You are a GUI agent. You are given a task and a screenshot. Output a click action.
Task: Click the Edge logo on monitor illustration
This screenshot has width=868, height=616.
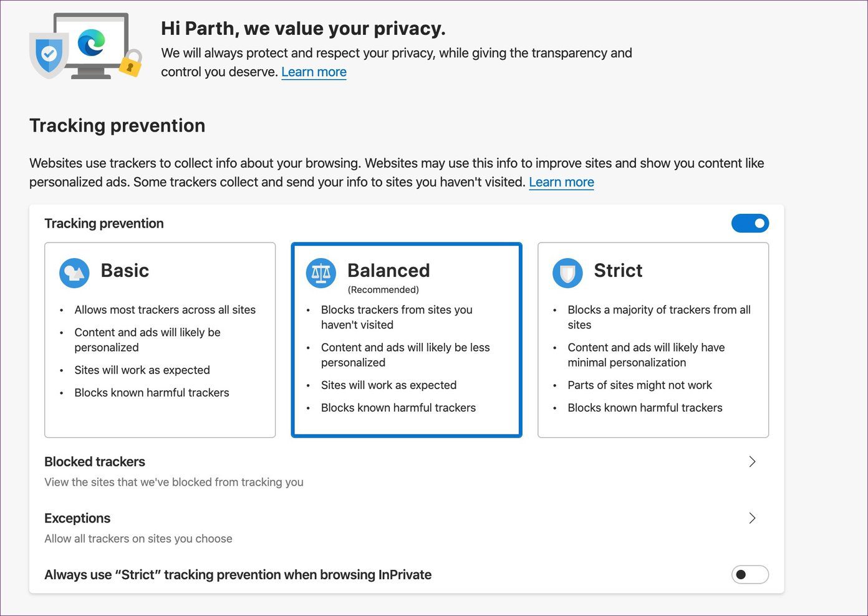(91, 43)
